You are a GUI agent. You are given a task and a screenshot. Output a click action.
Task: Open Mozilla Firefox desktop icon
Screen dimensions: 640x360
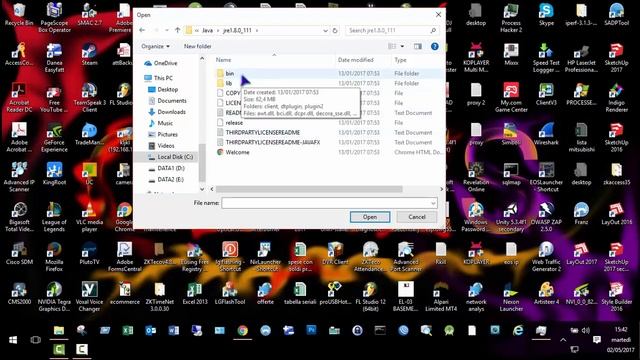54,257
